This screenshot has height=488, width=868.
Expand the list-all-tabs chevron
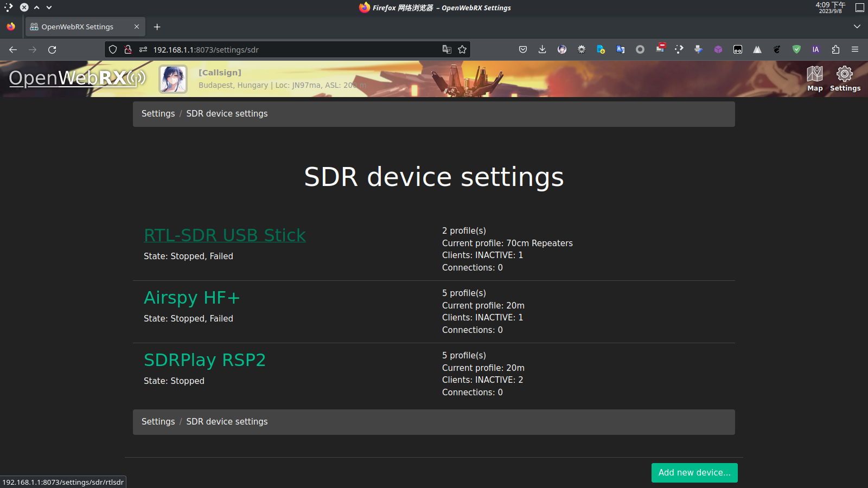[857, 26]
